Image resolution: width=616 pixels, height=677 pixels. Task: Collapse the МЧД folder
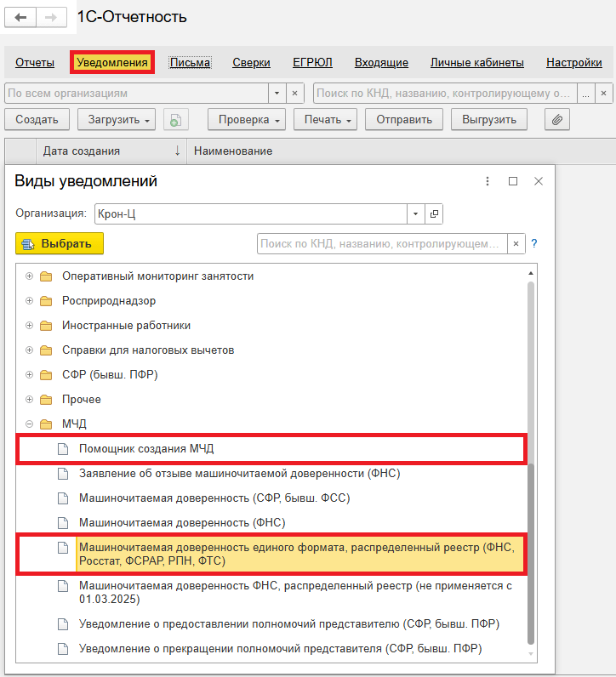[30, 424]
